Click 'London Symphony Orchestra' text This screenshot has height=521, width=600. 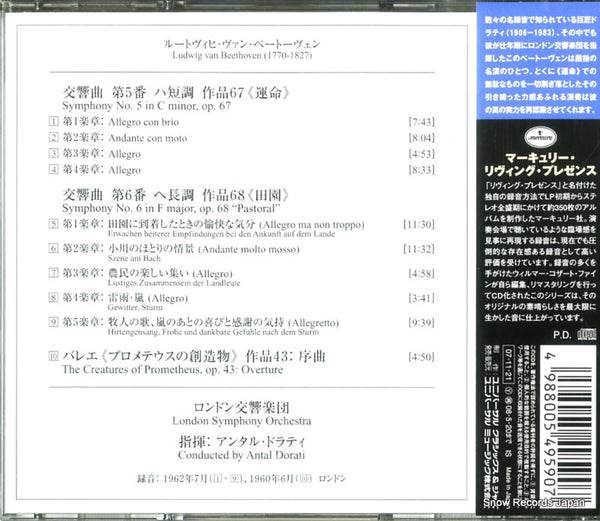[242, 421]
